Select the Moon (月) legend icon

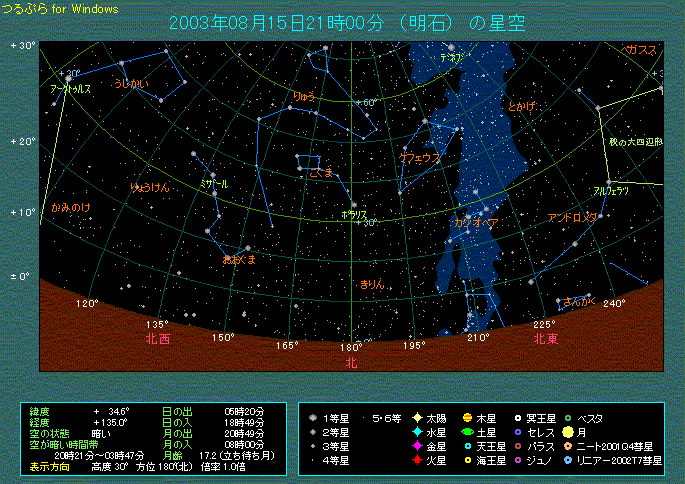(568, 432)
